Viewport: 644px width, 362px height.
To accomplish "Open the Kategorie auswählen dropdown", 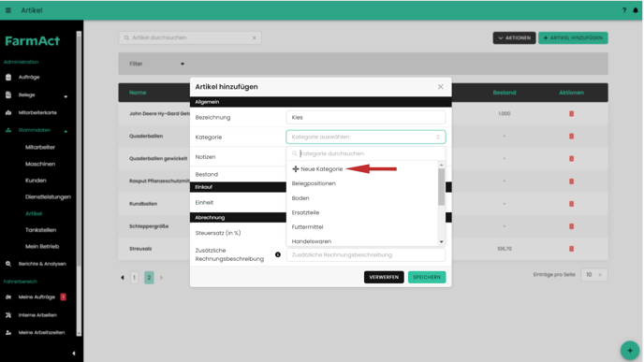I will pyautogui.click(x=366, y=138).
